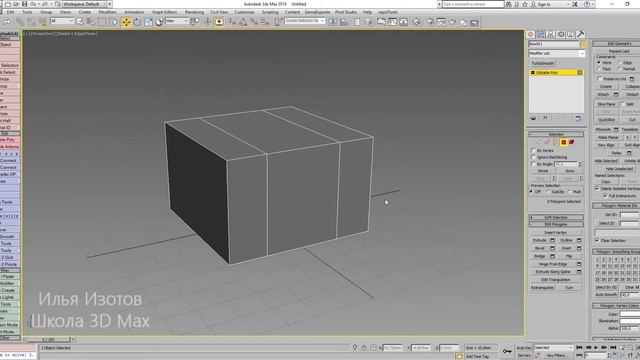The image size is (640, 360).
Task: Select the Rotate transform tool
Action: 138,22
